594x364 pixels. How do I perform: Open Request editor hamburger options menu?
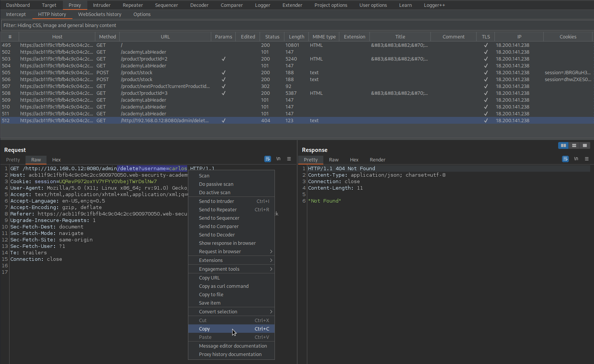(x=289, y=159)
